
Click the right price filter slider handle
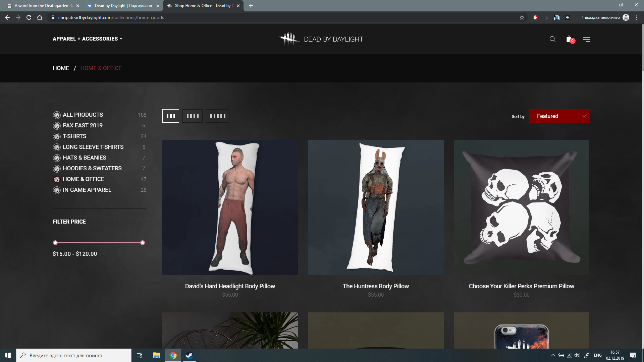click(143, 243)
